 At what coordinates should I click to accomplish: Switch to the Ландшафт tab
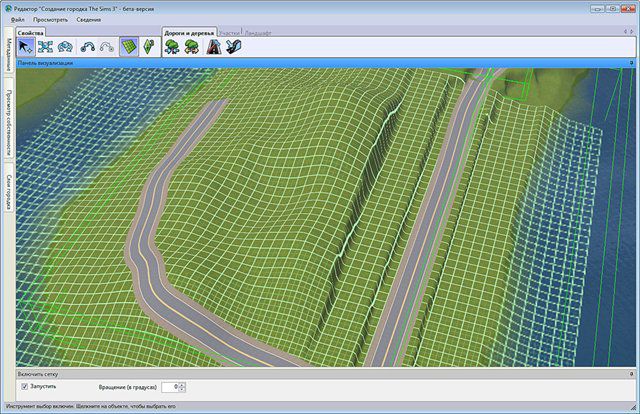coord(259,33)
